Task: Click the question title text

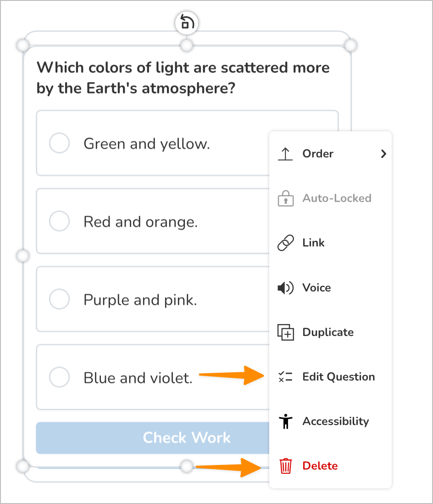Action: [183, 78]
